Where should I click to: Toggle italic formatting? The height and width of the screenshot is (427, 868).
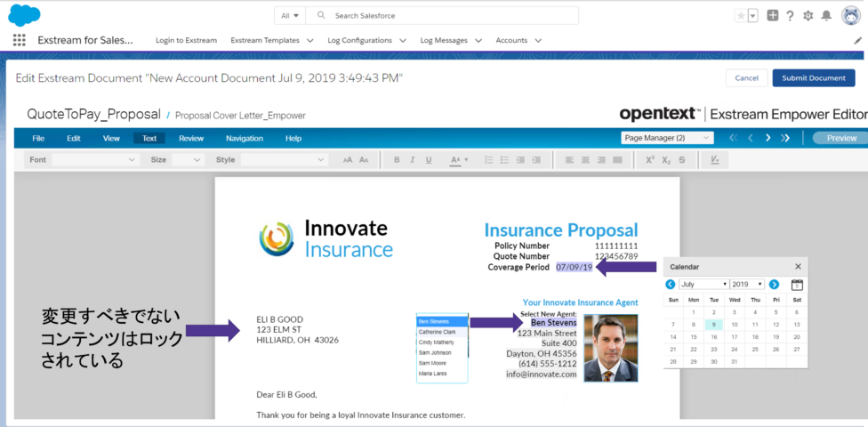click(412, 160)
